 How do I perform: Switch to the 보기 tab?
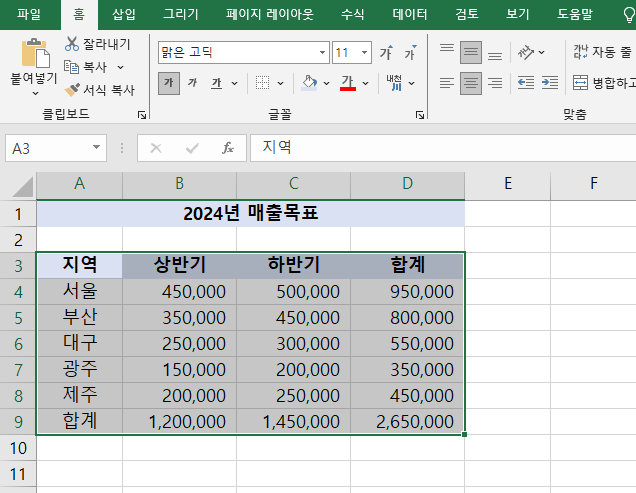click(518, 14)
